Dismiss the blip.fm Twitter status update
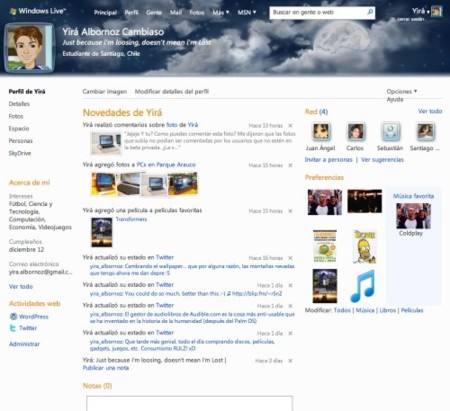This screenshot has height=411, width=450. click(290, 285)
